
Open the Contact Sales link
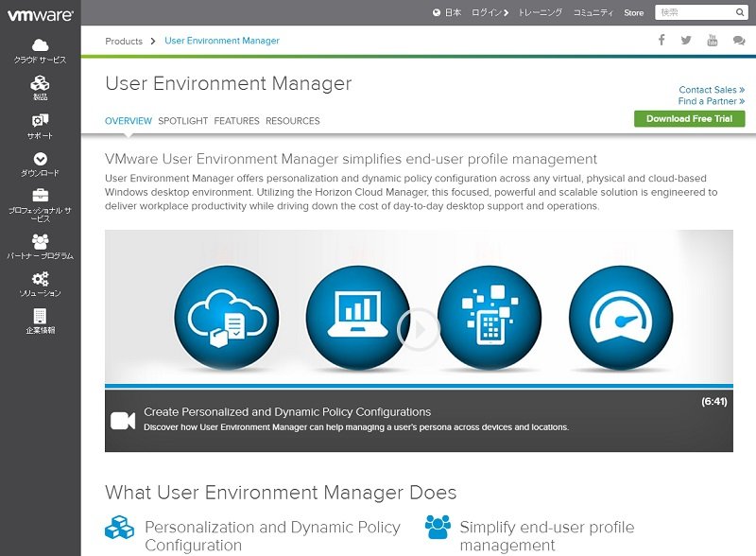coord(712,90)
